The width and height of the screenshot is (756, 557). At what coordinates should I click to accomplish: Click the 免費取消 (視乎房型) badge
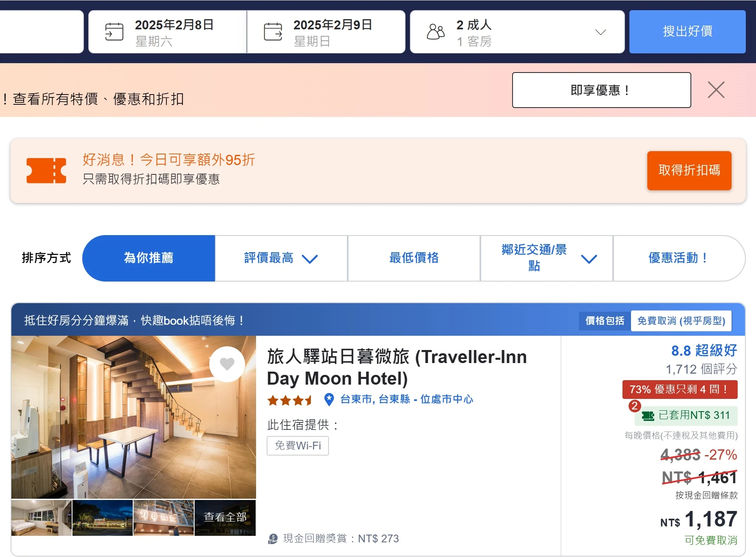click(x=681, y=321)
